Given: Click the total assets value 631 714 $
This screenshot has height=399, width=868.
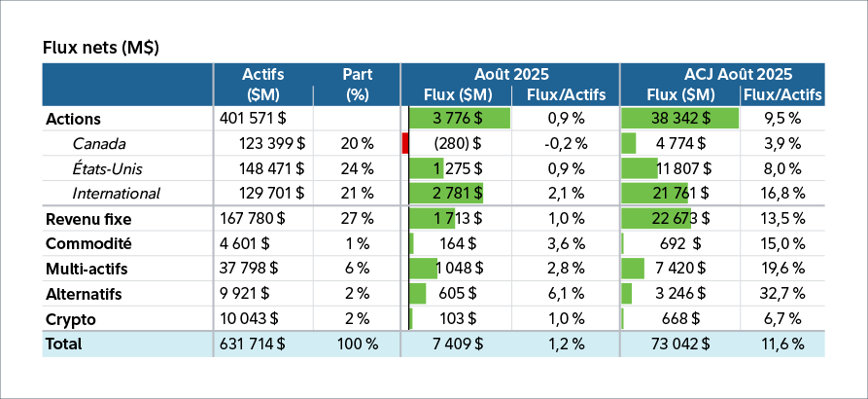Looking at the screenshot, I should pos(254,344).
